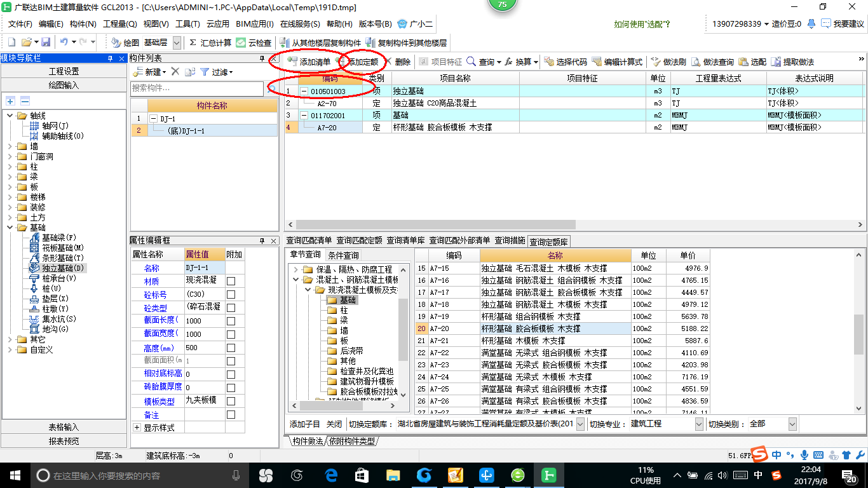
Task: Tick the 附加 checkbox for 截面宽度
Action: 231,334
